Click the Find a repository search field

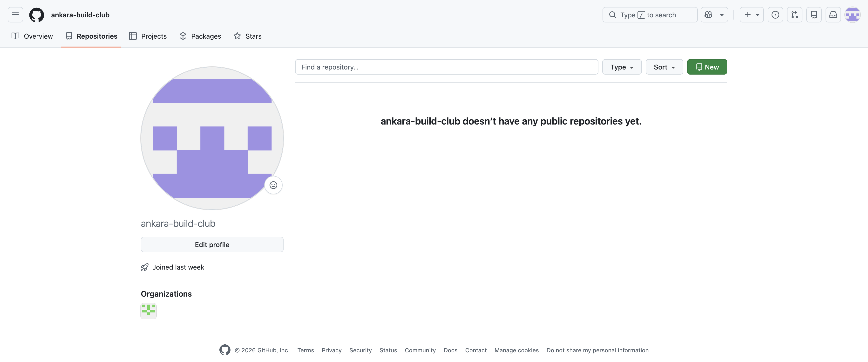[447, 67]
